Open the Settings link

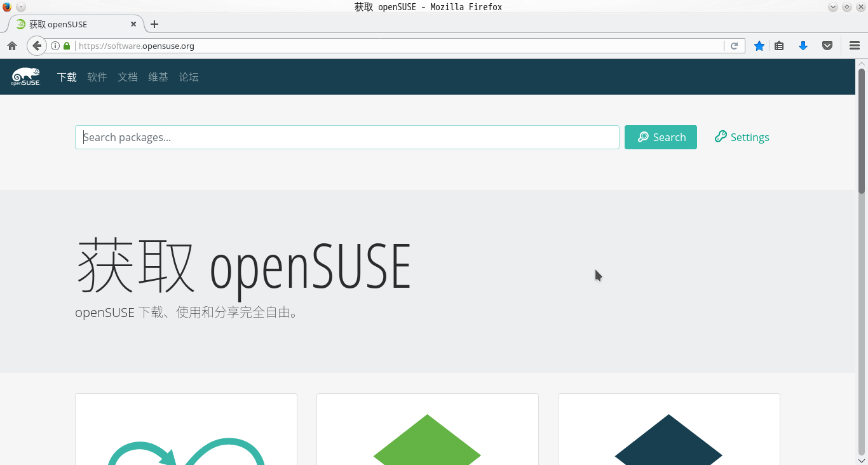tap(742, 137)
